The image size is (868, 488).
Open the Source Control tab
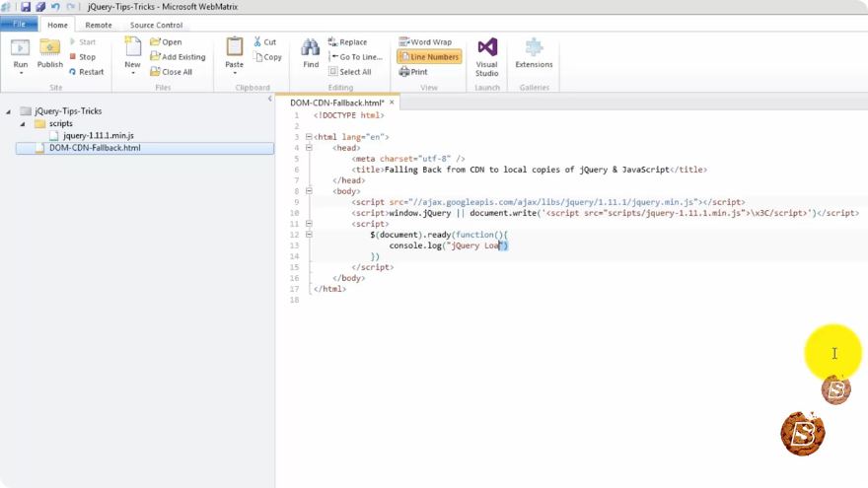(156, 25)
